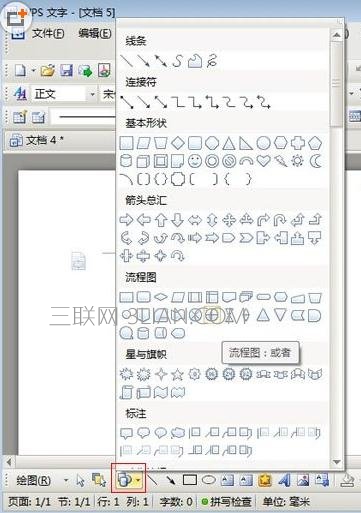
Task: Pick the diamond basic shape
Action: pos(178,143)
